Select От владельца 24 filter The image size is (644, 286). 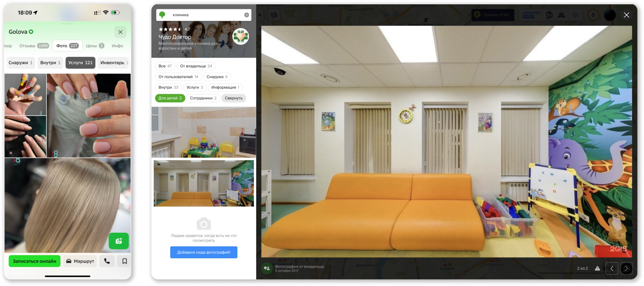196,66
